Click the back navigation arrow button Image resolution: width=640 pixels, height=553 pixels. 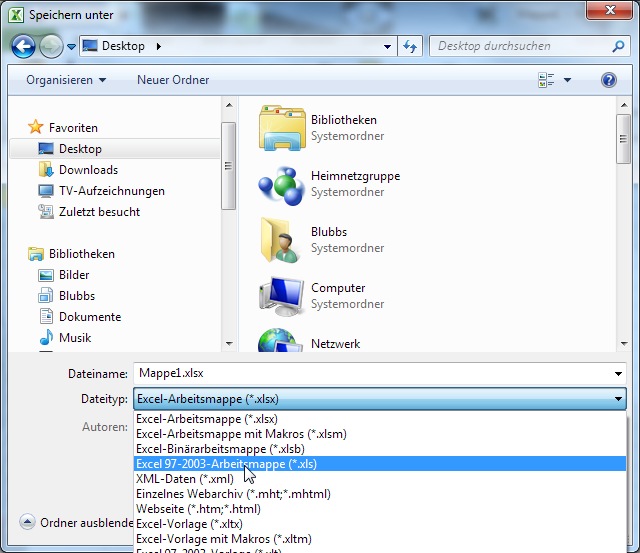[x=23, y=47]
